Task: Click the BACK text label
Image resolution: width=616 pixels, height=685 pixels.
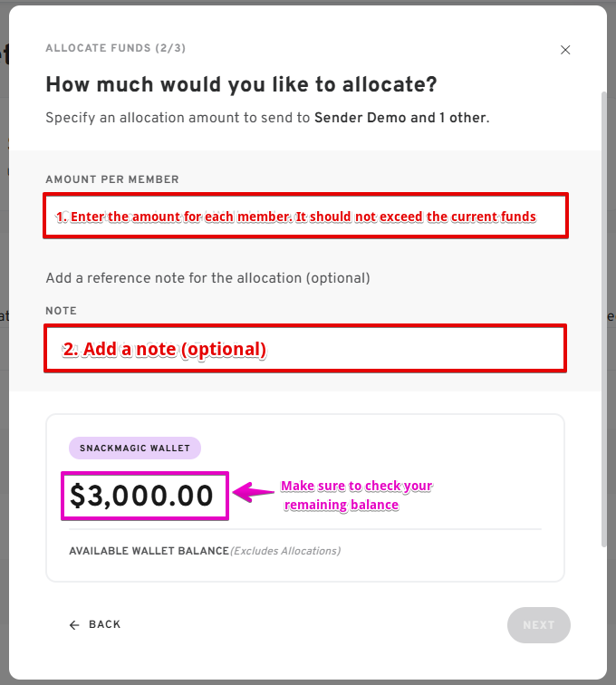Action: point(104,624)
